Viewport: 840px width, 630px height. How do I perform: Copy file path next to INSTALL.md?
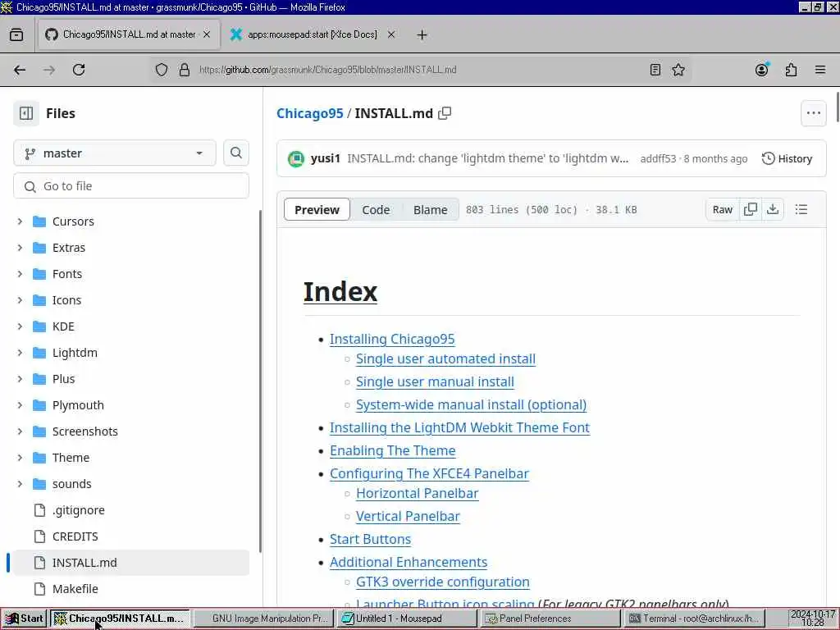coord(445,113)
